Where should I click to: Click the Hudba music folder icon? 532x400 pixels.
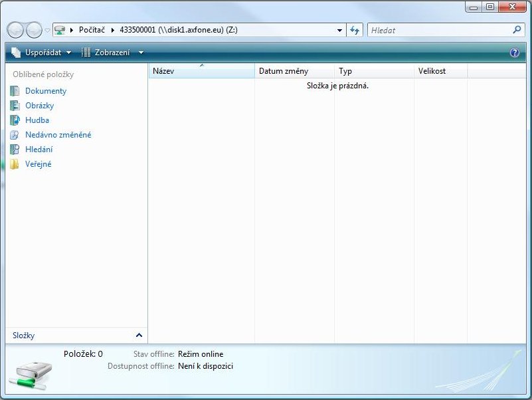tap(15, 120)
